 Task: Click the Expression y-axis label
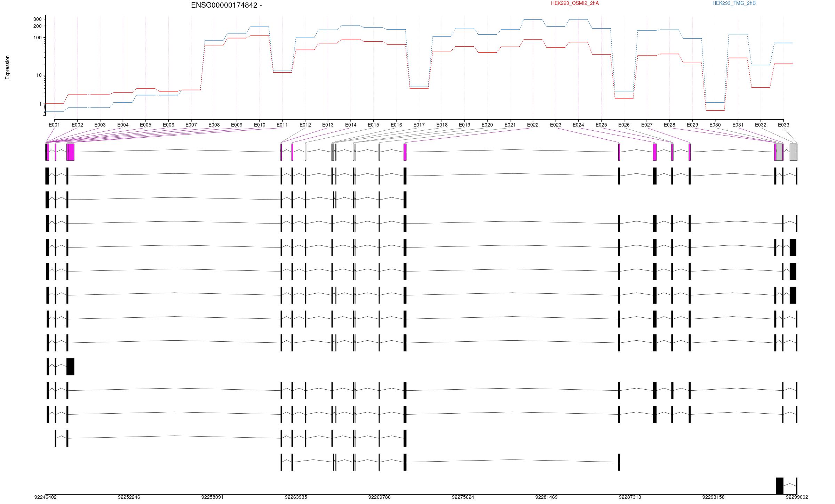pyautogui.click(x=7, y=67)
